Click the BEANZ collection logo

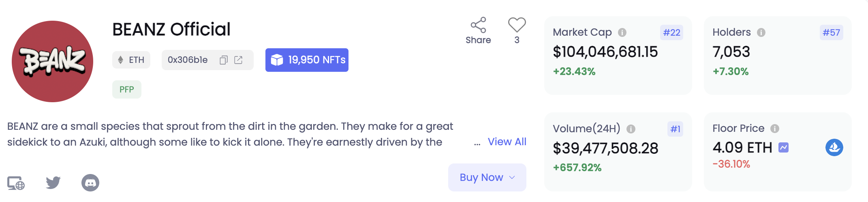[x=53, y=62]
